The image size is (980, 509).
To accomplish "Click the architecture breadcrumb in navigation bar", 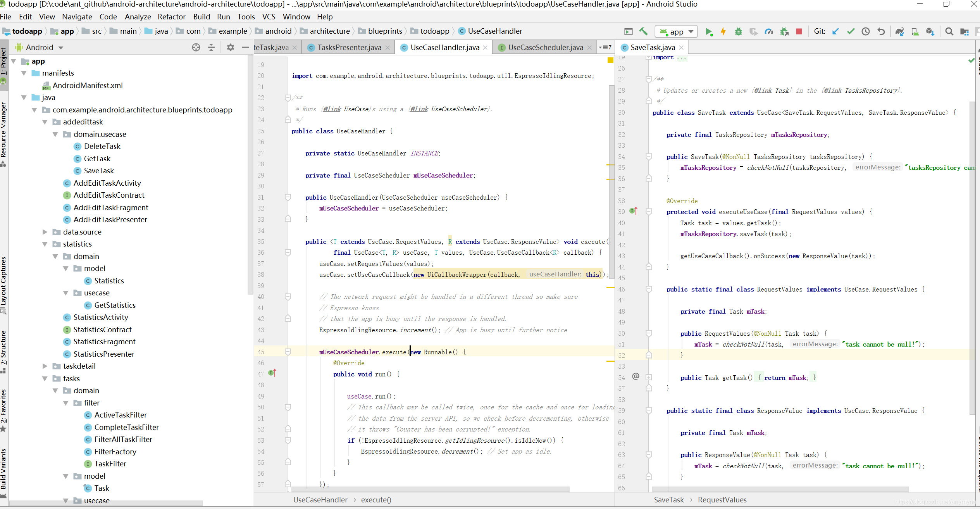I will (x=329, y=31).
